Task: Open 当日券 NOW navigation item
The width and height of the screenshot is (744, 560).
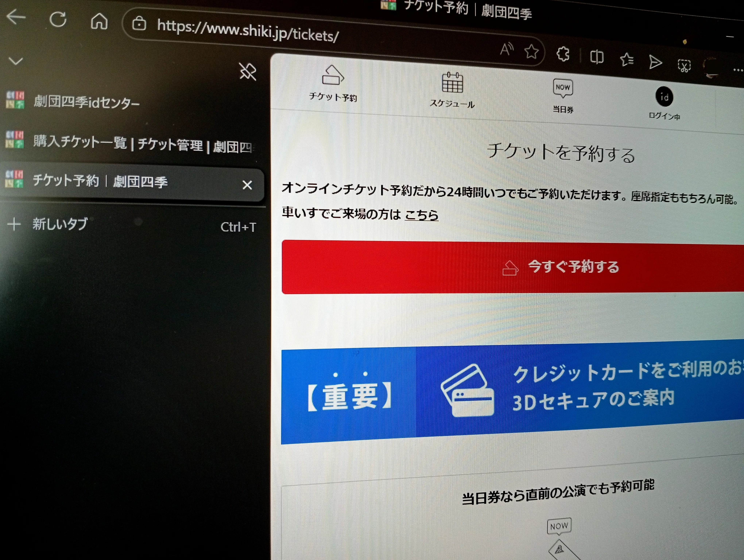Action: (x=563, y=96)
